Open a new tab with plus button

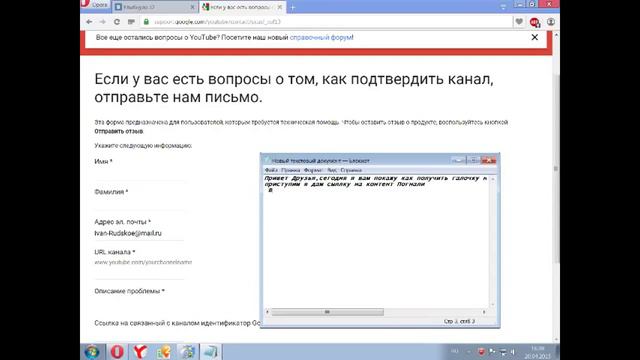pos(293,7)
